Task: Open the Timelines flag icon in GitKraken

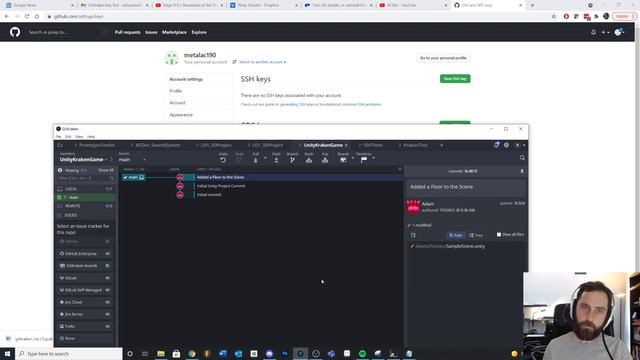Action: 364,160
